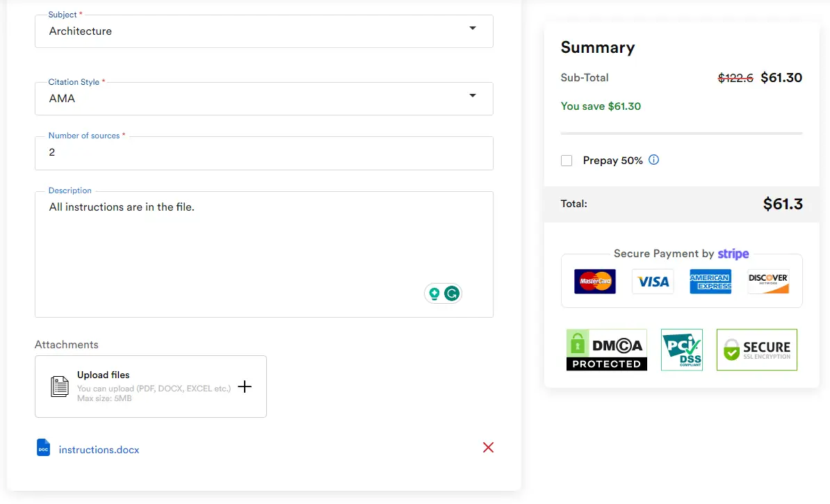The width and height of the screenshot is (830, 504).
Task: Click the American Express logo
Action: [x=710, y=281]
